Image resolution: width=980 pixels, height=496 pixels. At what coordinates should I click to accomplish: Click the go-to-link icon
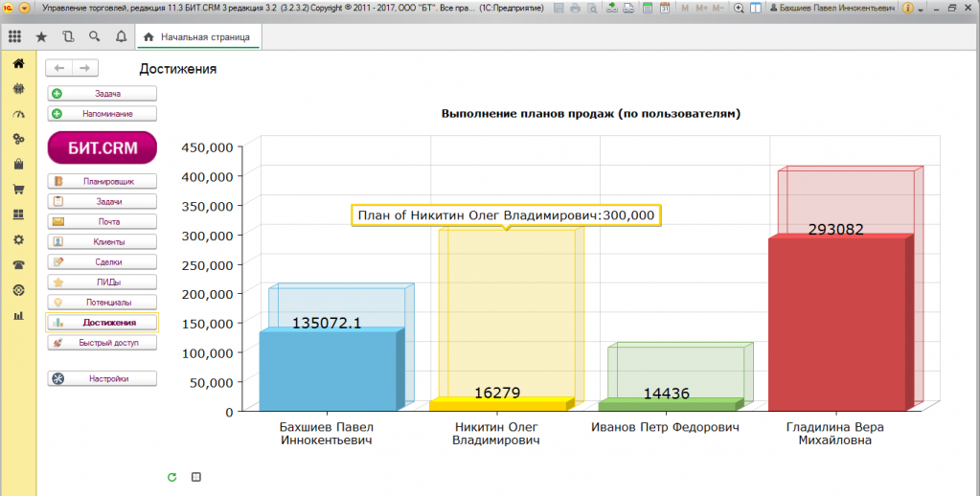tap(628, 8)
